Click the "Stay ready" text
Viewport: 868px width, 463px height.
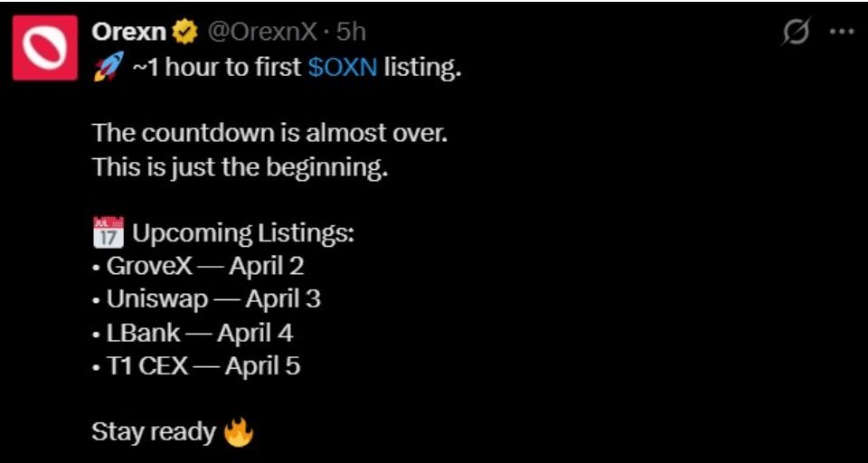point(154,432)
